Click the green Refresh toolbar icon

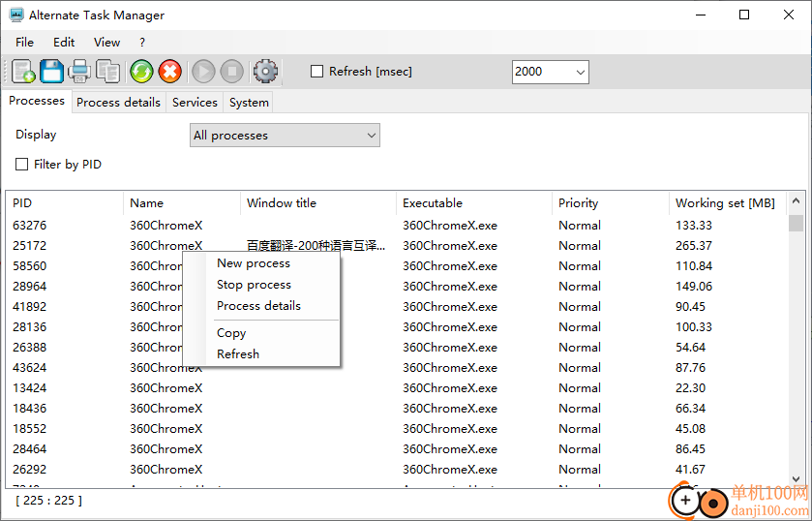click(x=141, y=72)
